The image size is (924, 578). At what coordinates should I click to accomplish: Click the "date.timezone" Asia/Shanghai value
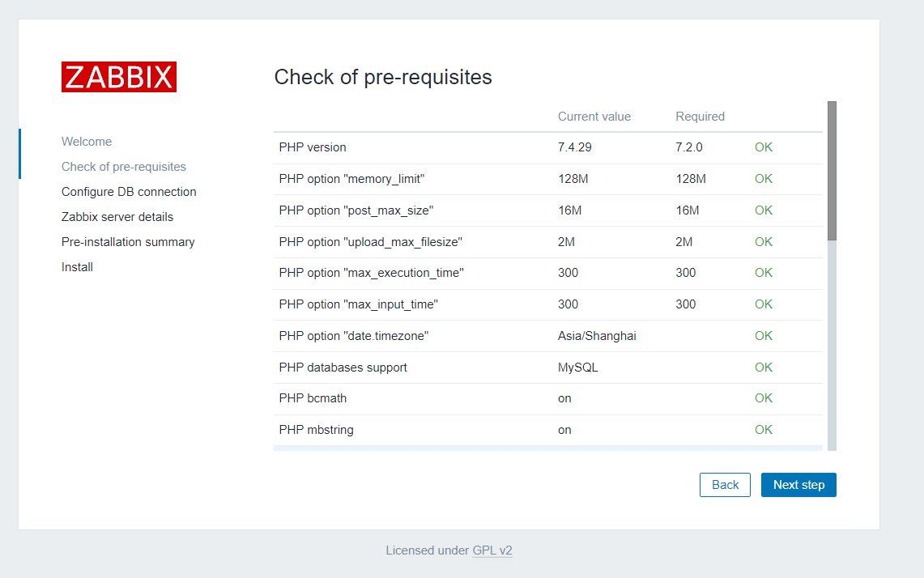597,336
